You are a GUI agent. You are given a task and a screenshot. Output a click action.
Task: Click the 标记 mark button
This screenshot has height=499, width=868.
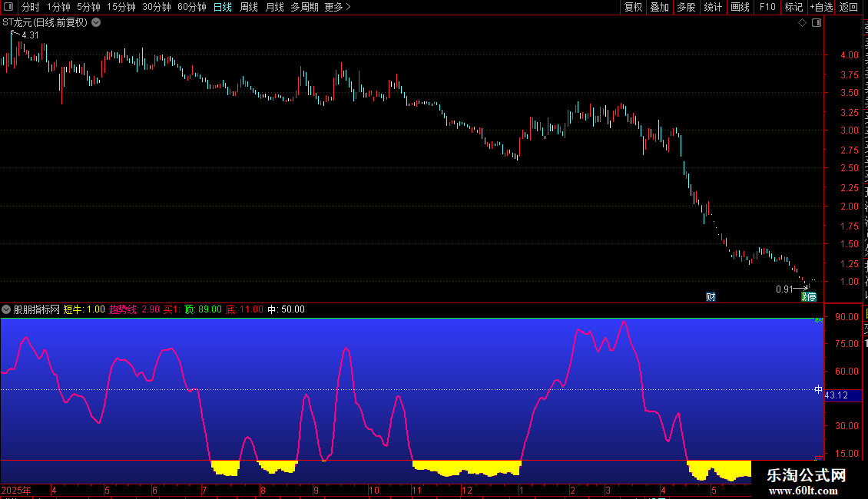pyautogui.click(x=793, y=7)
